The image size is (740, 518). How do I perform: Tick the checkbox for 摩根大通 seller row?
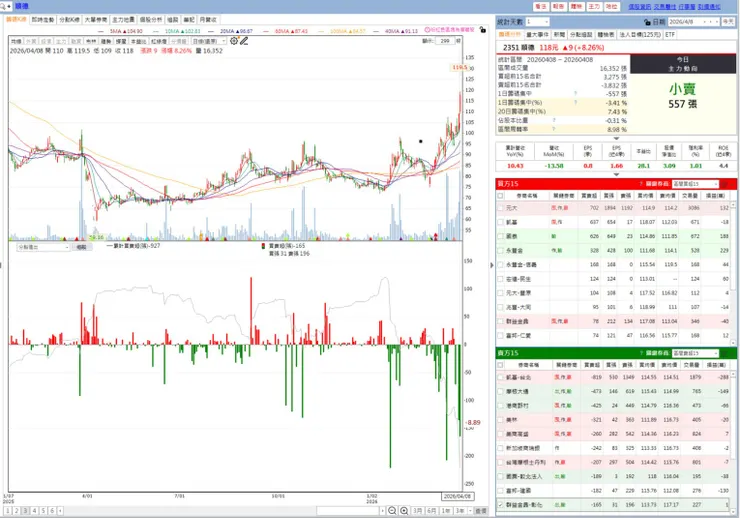[500, 391]
